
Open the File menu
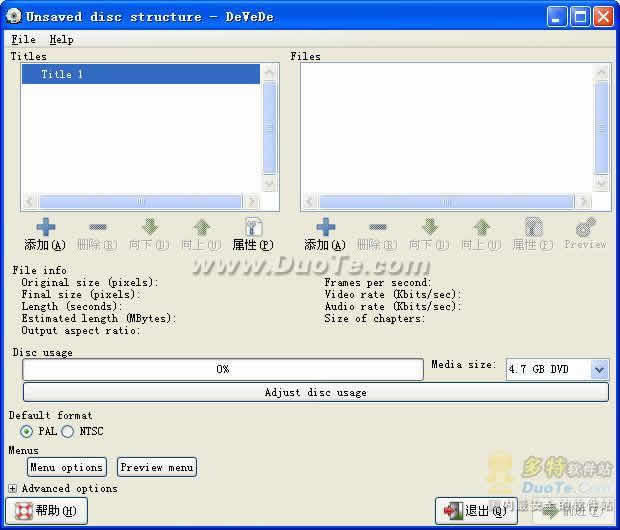(23, 39)
